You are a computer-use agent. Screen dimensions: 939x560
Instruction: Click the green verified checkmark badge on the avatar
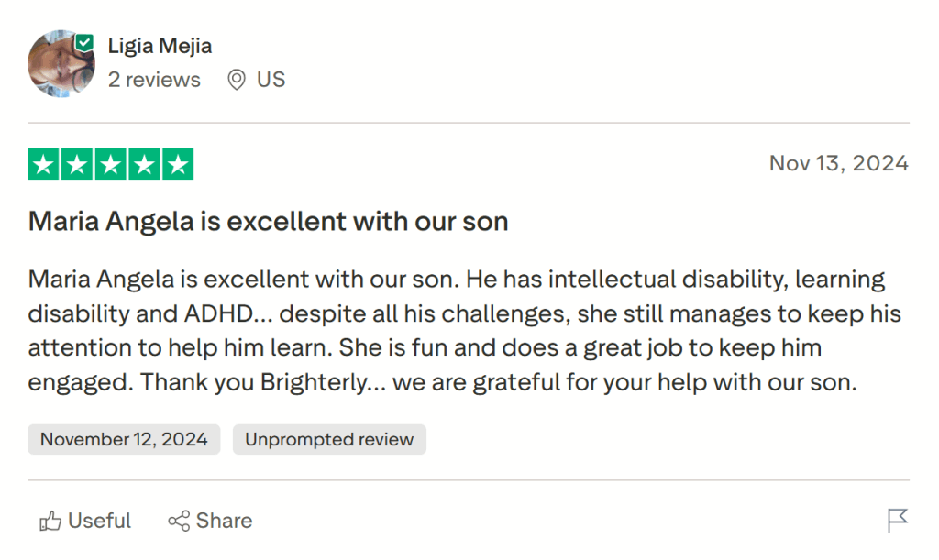coord(83,40)
